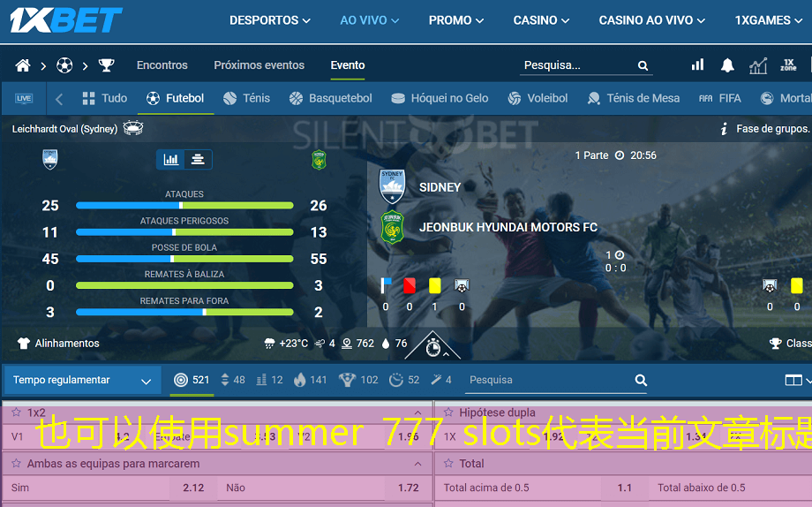Select the Basquetebol sport tab
Viewport: 812px width, 507px height.
(330, 98)
